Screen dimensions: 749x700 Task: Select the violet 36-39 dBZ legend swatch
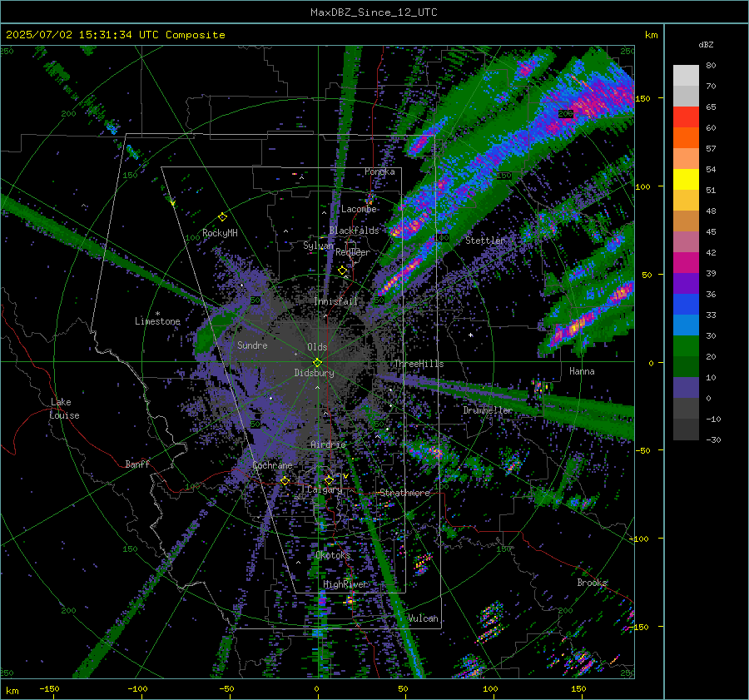[x=686, y=284]
